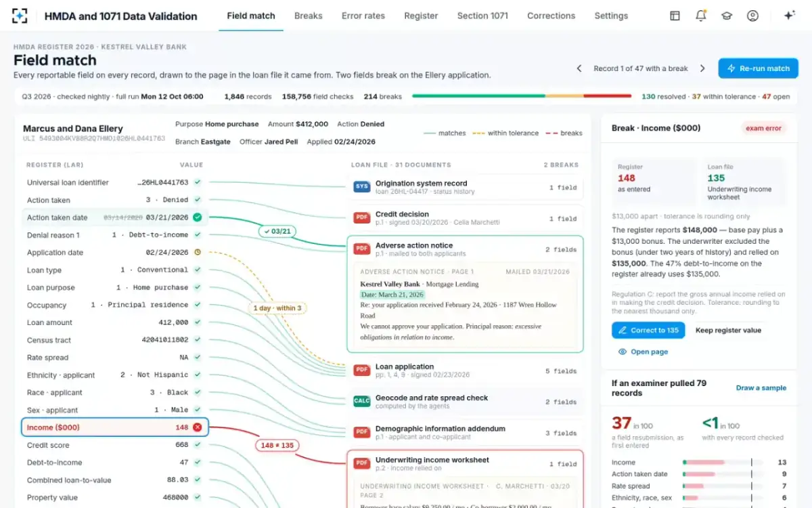Click the SYS badge on Origination system record
Image resolution: width=812 pixels, height=508 pixels.
pyautogui.click(x=361, y=187)
